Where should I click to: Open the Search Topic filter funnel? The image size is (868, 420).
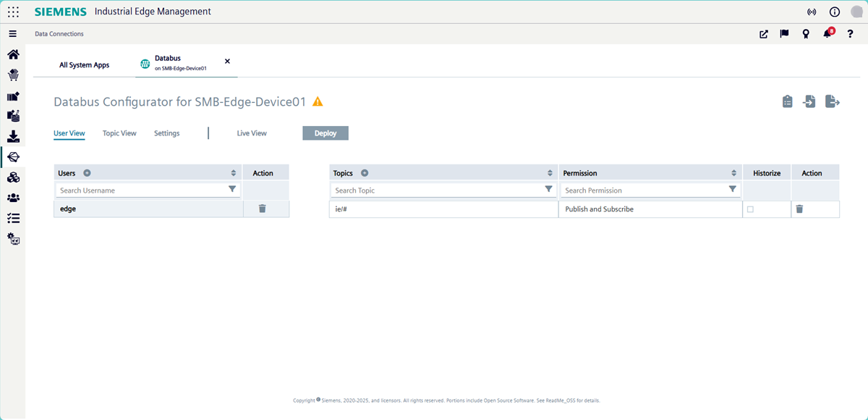tap(548, 189)
